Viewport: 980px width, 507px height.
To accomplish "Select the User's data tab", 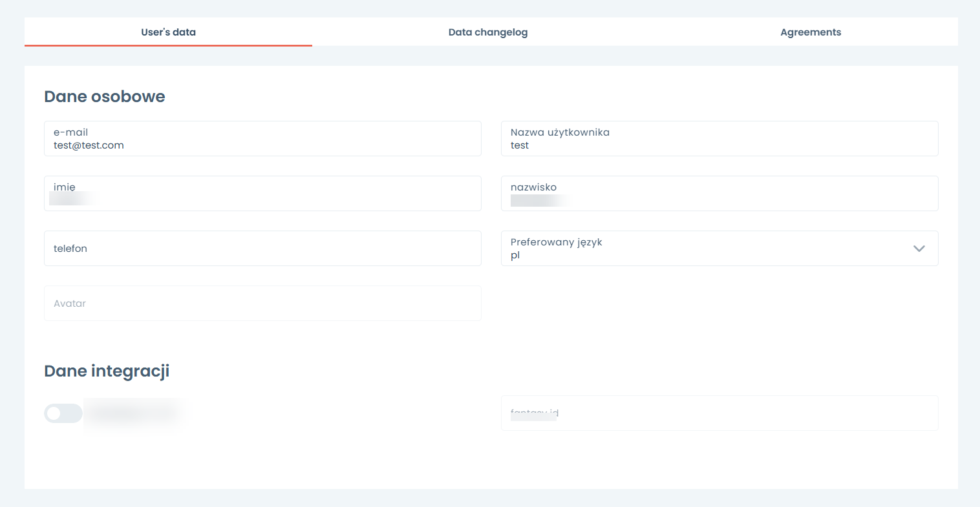I will (168, 32).
